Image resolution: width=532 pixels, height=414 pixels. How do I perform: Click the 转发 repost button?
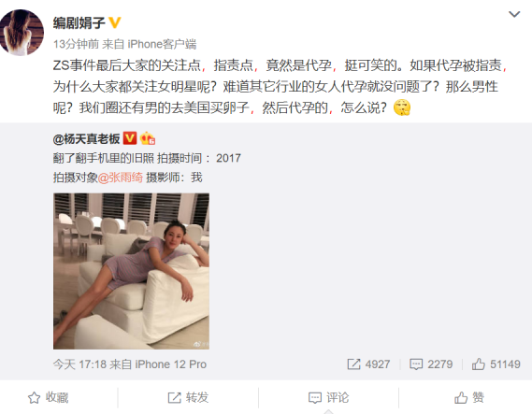(x=188, y=397)
